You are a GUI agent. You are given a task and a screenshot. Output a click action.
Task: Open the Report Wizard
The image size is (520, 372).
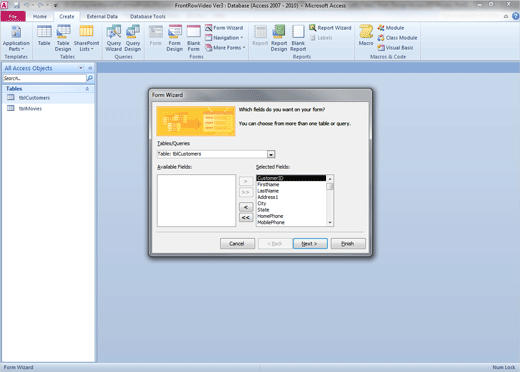330,28
